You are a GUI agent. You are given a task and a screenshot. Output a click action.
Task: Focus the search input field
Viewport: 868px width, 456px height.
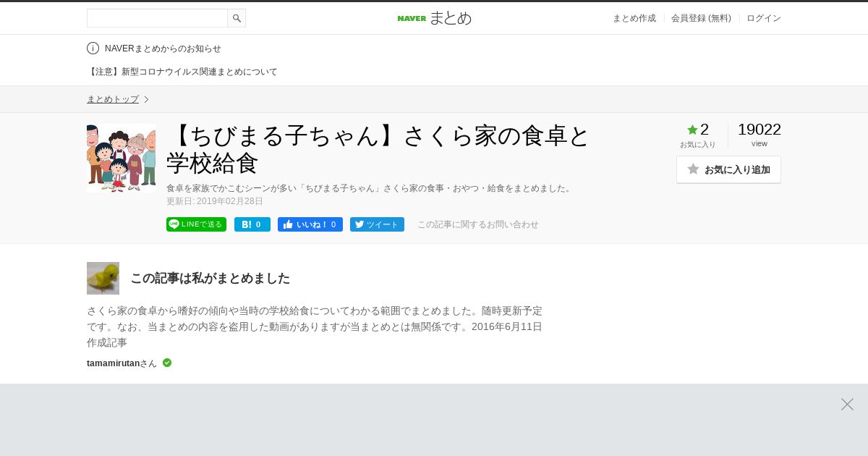click(x=157, y=18)
